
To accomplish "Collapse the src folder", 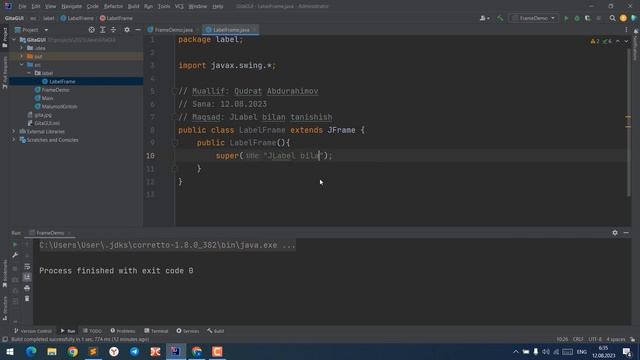I will click(22, 65).
